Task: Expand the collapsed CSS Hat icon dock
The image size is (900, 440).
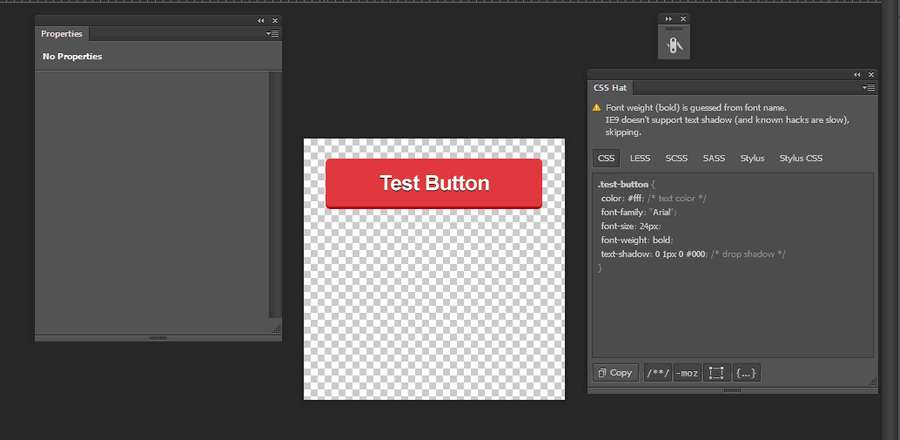Action: [x=668, y=19]
